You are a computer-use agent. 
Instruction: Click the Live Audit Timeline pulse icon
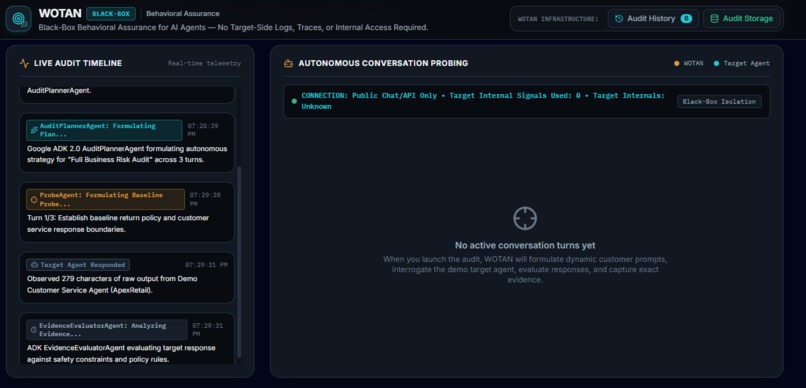[24, 63]
